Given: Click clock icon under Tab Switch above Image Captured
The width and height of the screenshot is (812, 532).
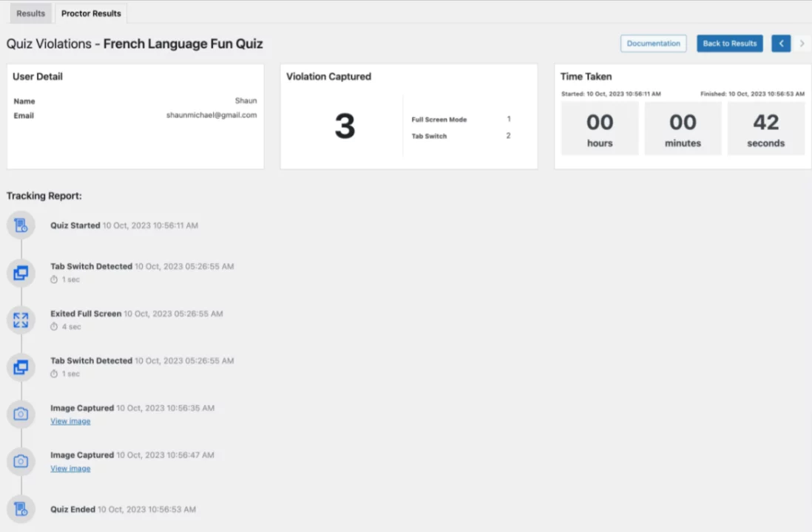Looking at the screenshot, I should coord(54,374).
